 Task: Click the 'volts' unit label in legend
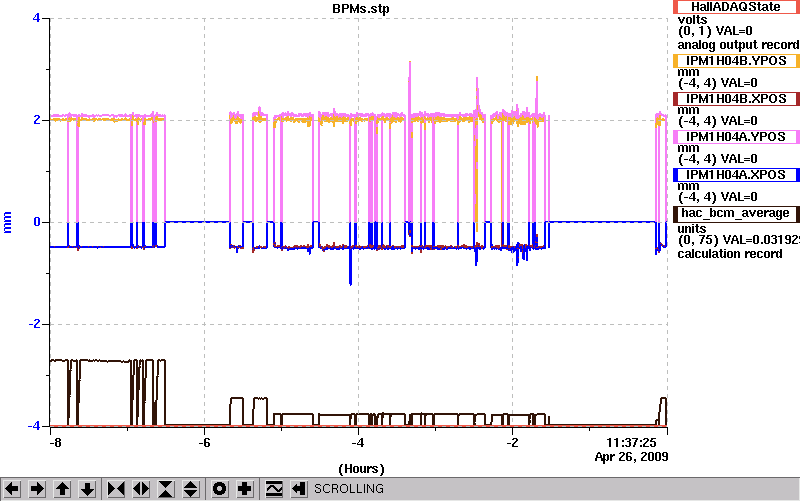(x=692, y=20)
